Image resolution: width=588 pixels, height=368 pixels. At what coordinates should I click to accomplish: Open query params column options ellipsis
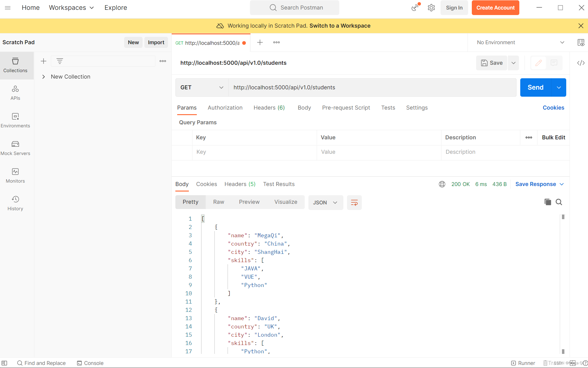coord(529,138)
